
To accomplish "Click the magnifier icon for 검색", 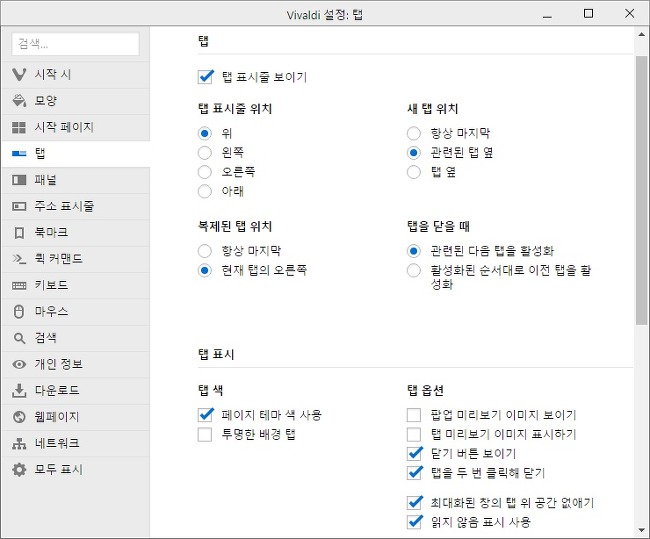I will tap(19, 338).
